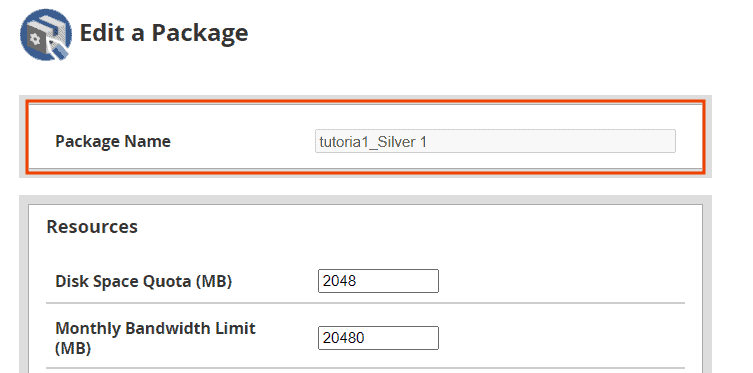Focus the Package Name text field
753x373 pixels.
(495, 141)
